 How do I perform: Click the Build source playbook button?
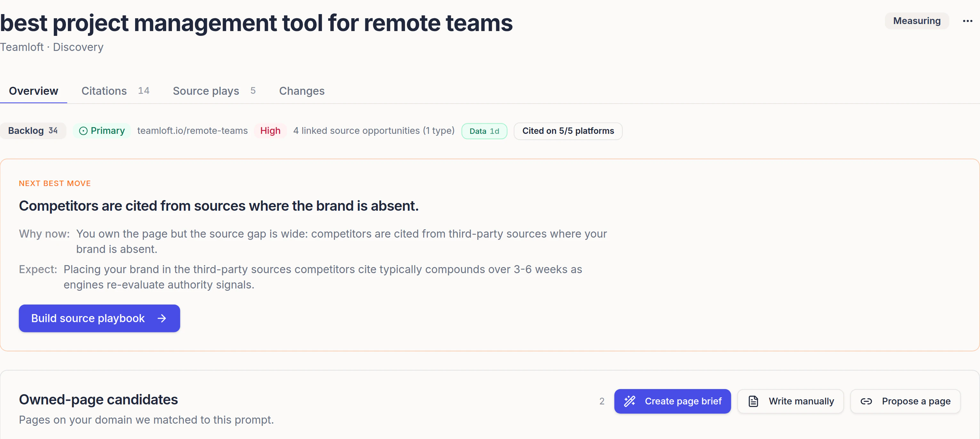(99, 318)
